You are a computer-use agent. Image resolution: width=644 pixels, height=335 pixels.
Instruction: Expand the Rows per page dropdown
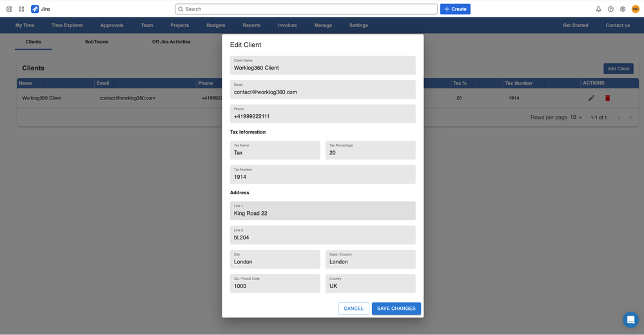(576, 117)
